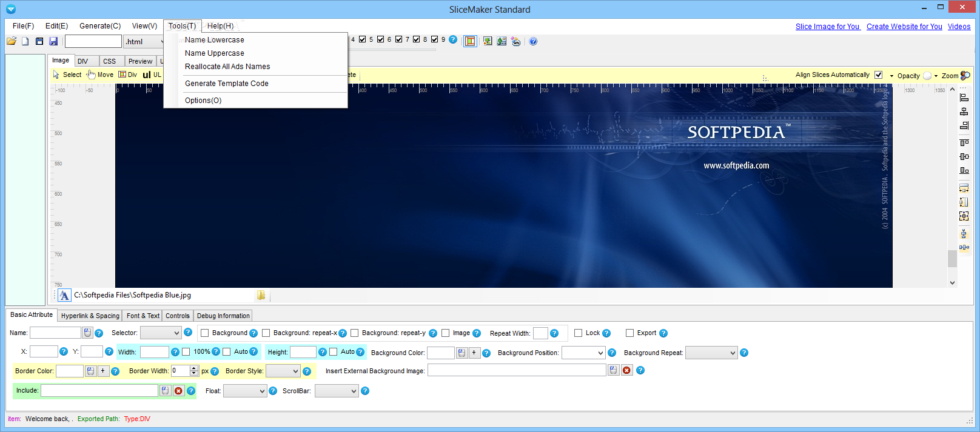Open the dropdown arrow before Zoom
Viewport: 980px width, 432px height.
[936, 76]
